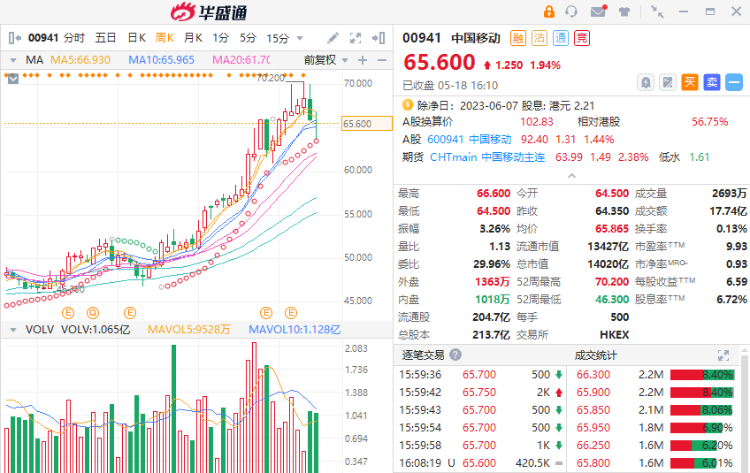Image resolution: width=750 pixels, height=473 pixels.
Task: Switch to 五日 five-day chart
Action: (x=106, y=38)
